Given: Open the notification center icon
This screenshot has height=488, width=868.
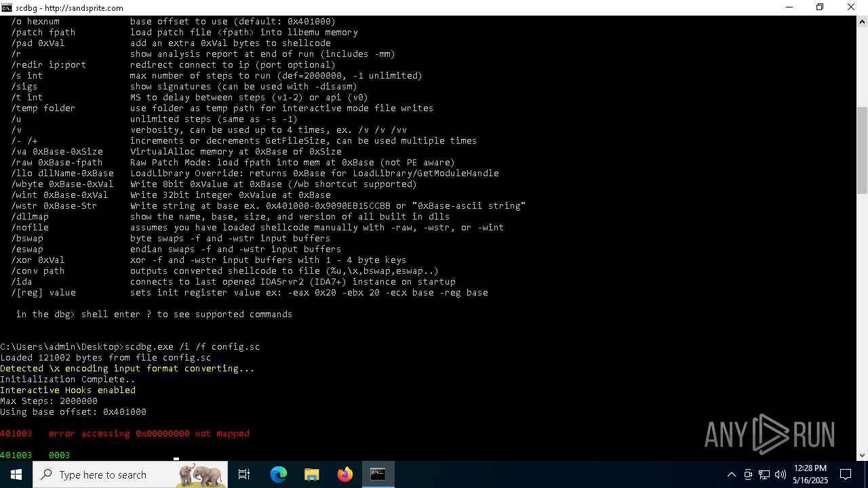Looking at the screenshot, I should 846,474.
